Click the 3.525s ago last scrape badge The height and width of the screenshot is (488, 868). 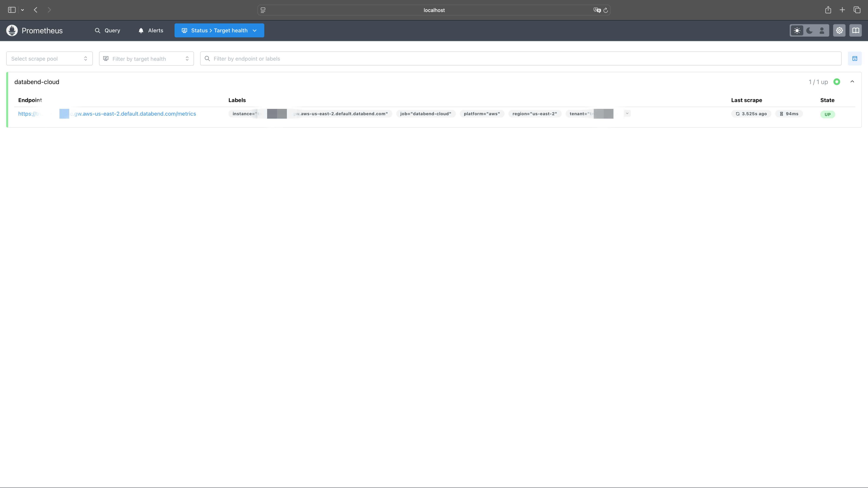point(751,114)
